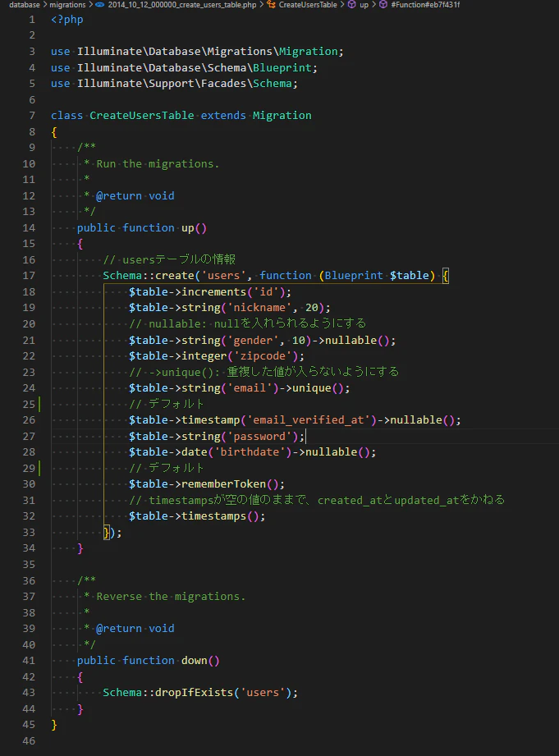Click 'Blueprint' in the line 4 use statement
This screenshot has width=559, height=756.
click(x=282, y=67)
